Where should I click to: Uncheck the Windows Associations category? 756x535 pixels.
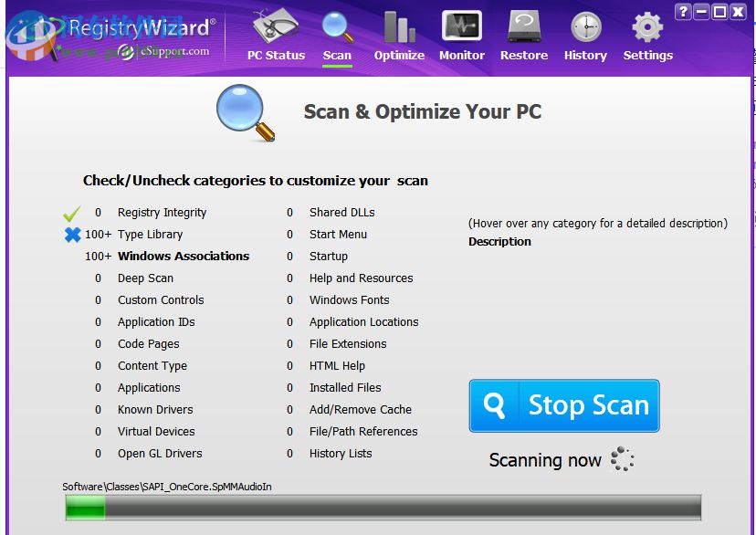click(184, 257)
